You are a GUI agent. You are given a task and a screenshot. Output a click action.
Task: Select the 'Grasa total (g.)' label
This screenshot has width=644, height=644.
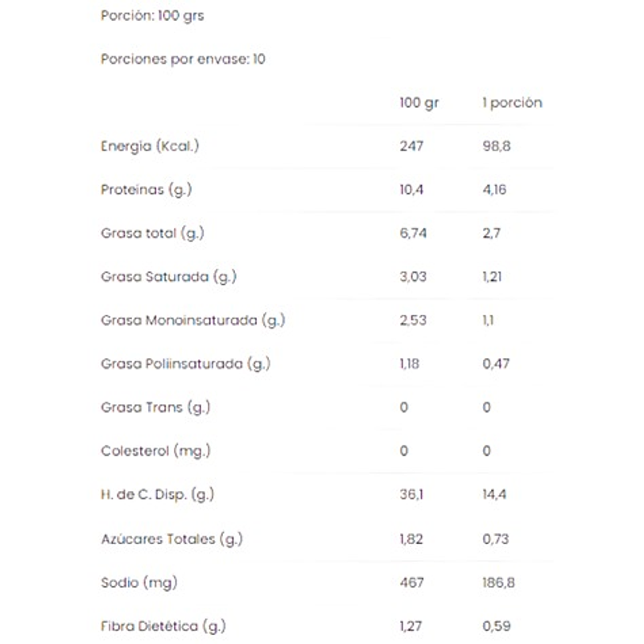pos(153,233)
